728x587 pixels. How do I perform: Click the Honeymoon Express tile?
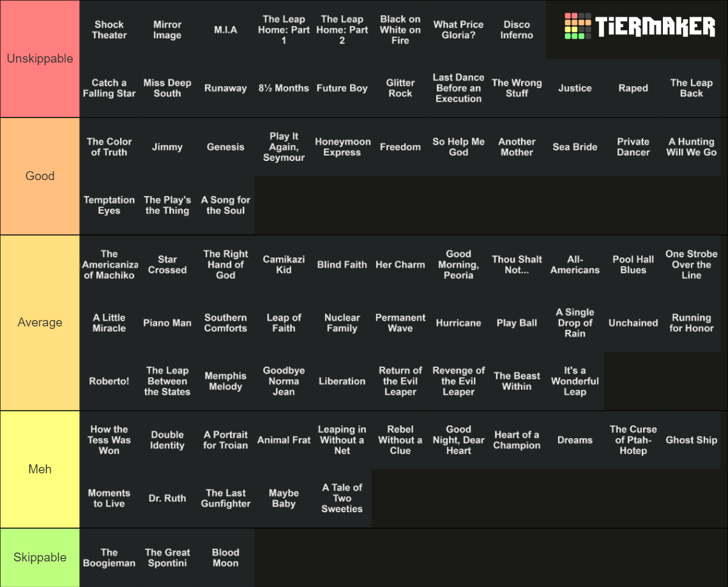click(x=342, y=147)
